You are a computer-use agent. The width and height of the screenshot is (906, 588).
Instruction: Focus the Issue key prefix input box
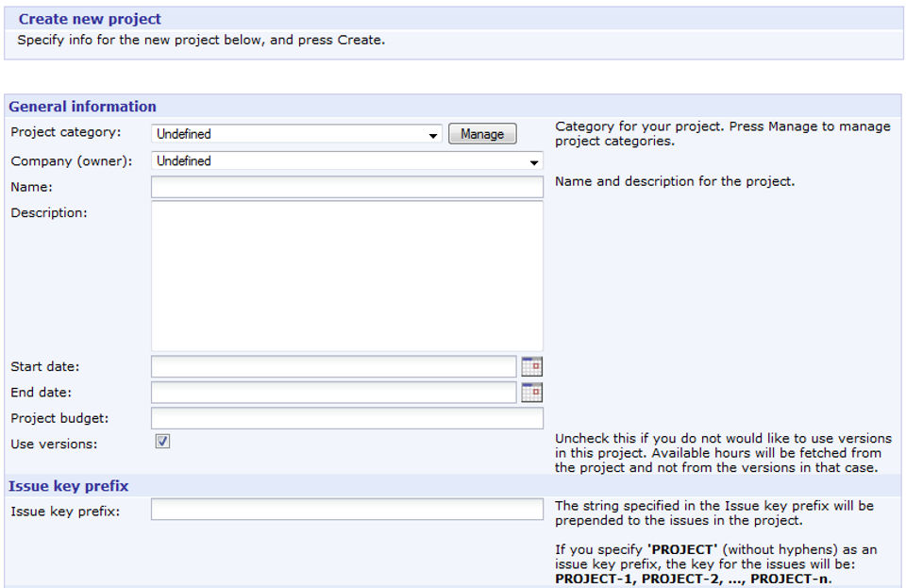click(x=346, y=510)
